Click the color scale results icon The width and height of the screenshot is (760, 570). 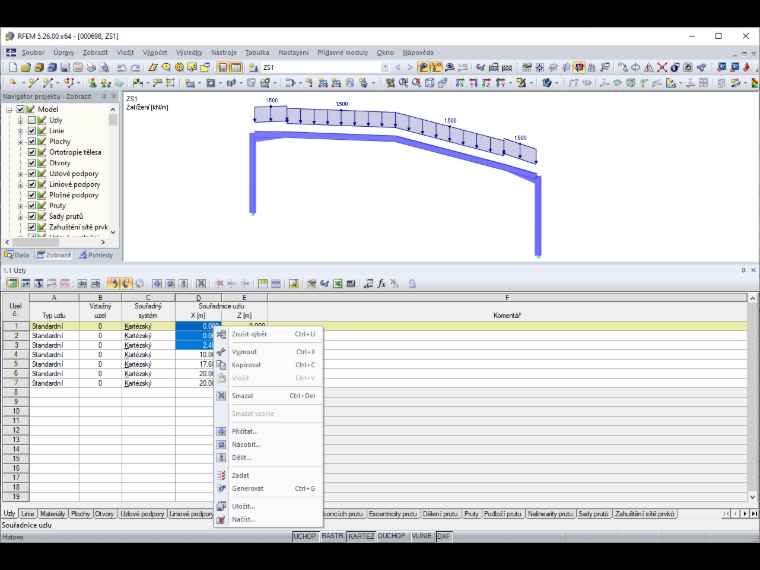coord(755,83)
